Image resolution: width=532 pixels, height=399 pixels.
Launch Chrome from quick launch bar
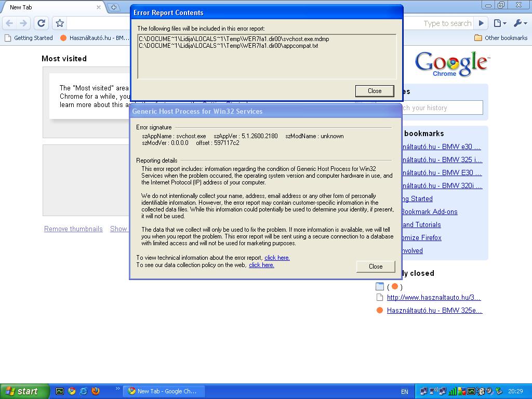point(72,391)
